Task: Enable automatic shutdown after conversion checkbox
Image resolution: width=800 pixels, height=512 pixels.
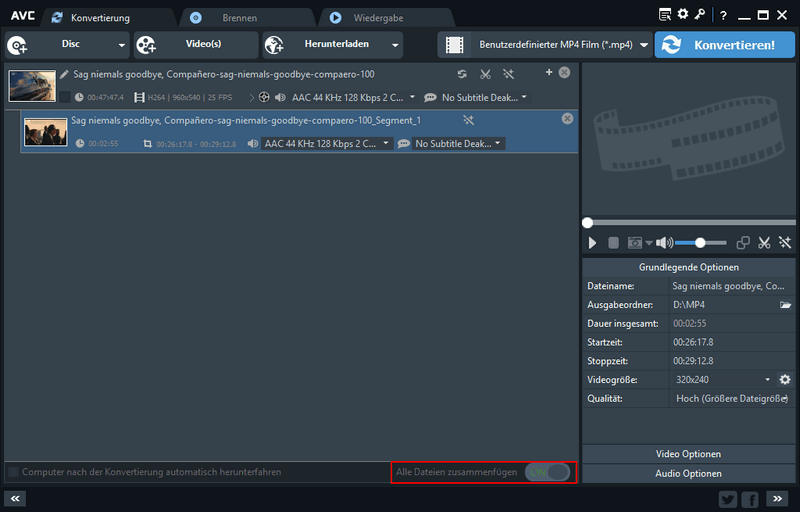Action: [x=14, y=472]
